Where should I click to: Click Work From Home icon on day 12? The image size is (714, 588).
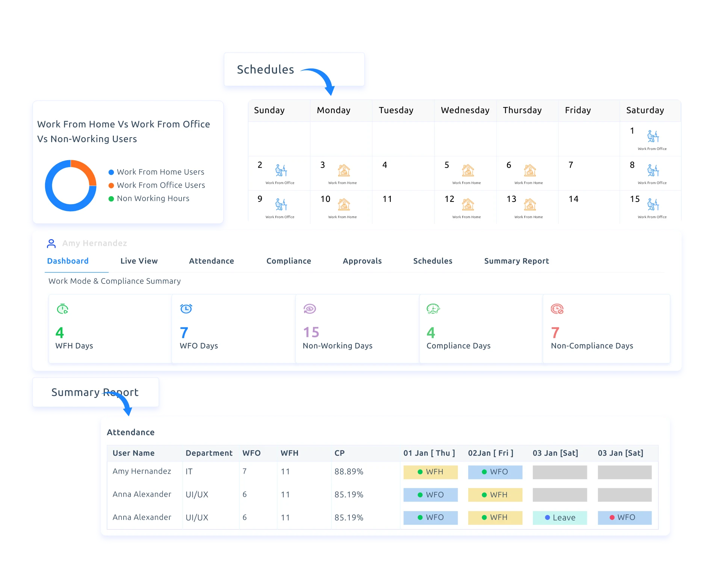pyautogui.click(x=467, y=205)
